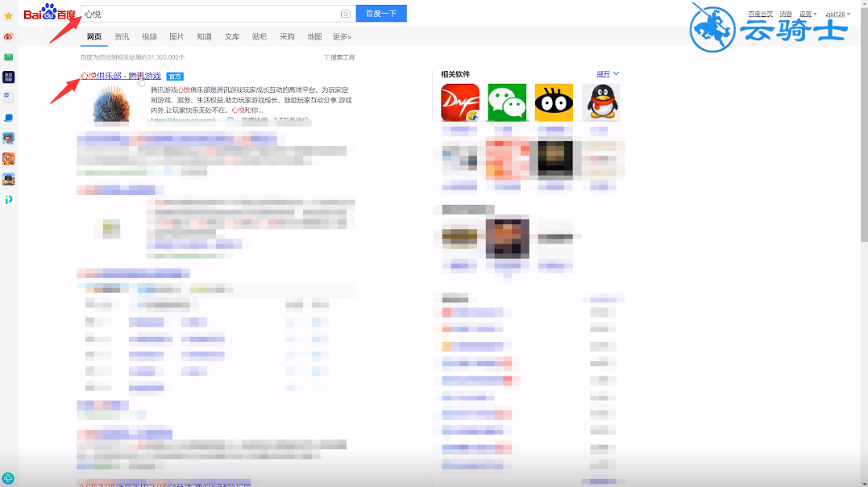This screenshot has width=868, height=487.
Task: Go to 百度首页
Action: coord(761,14)
